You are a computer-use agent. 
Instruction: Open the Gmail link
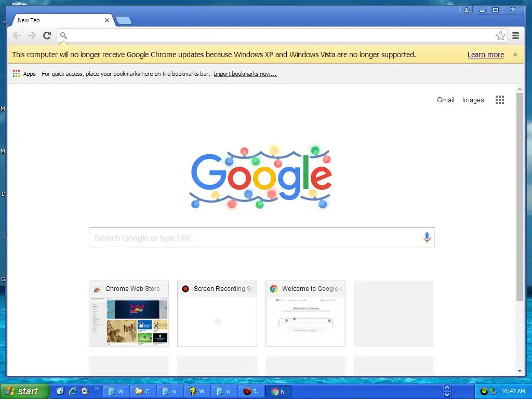pyautogui.click(x=445, y=100)
